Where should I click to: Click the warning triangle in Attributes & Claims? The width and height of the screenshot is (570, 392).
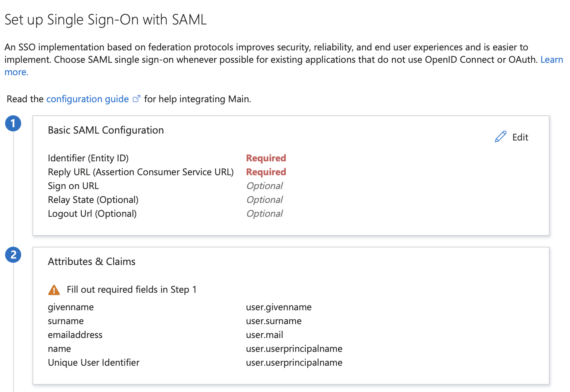click(x=54, y=289)
